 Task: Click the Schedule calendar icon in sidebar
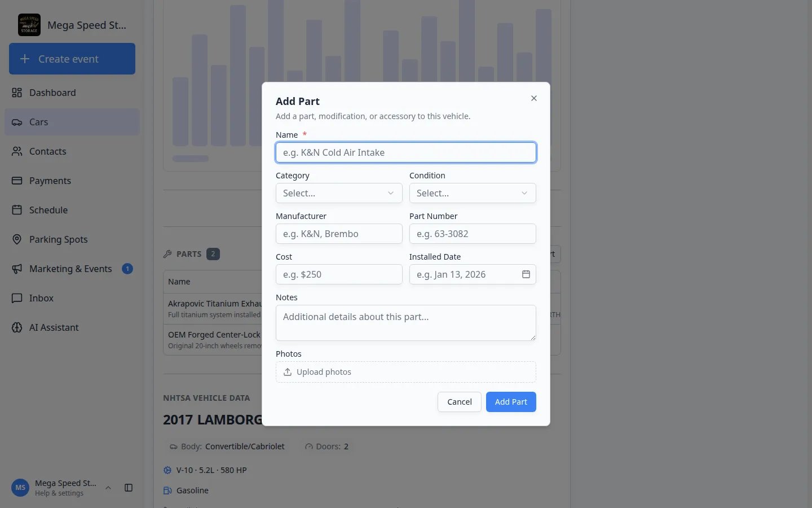coord(17,210)
